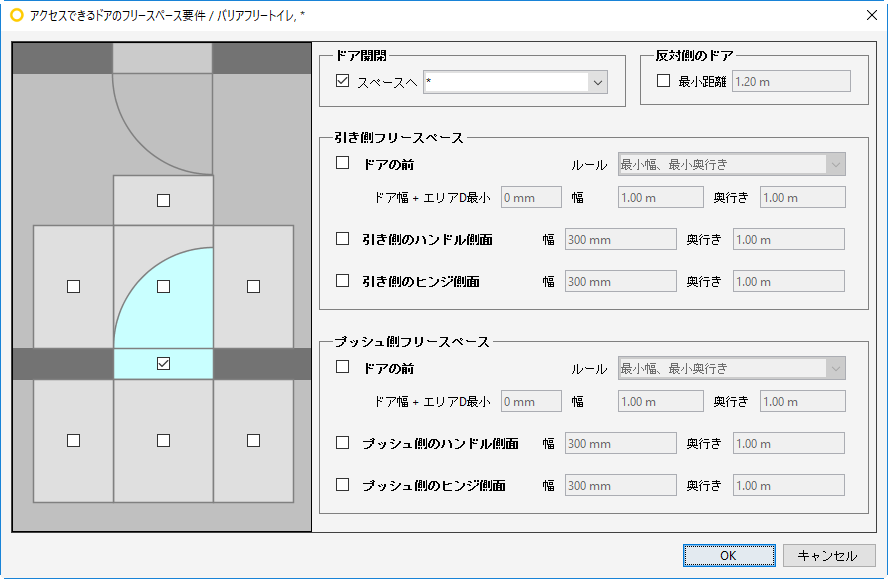Click 奥行き field for 引き側のハンドル側面
The width and height of the screenshot is (888, 579).
(788, 240)
